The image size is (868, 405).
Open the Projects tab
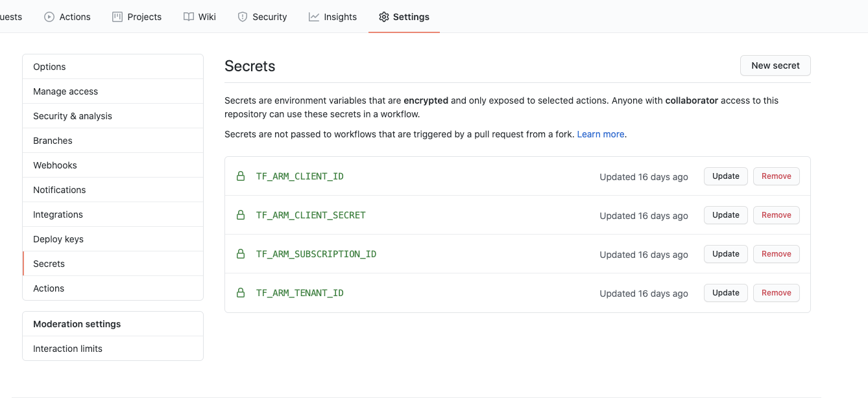137,17
